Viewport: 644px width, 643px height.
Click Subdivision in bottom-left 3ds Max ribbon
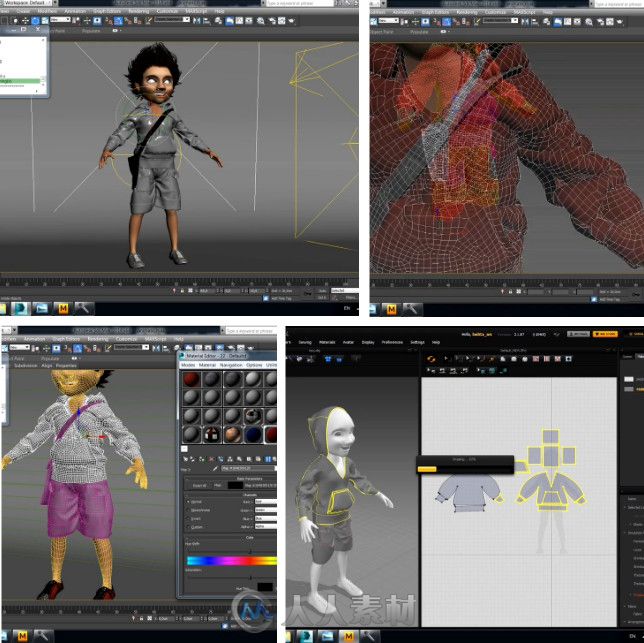pyautogui.click(x=25, y=365)
